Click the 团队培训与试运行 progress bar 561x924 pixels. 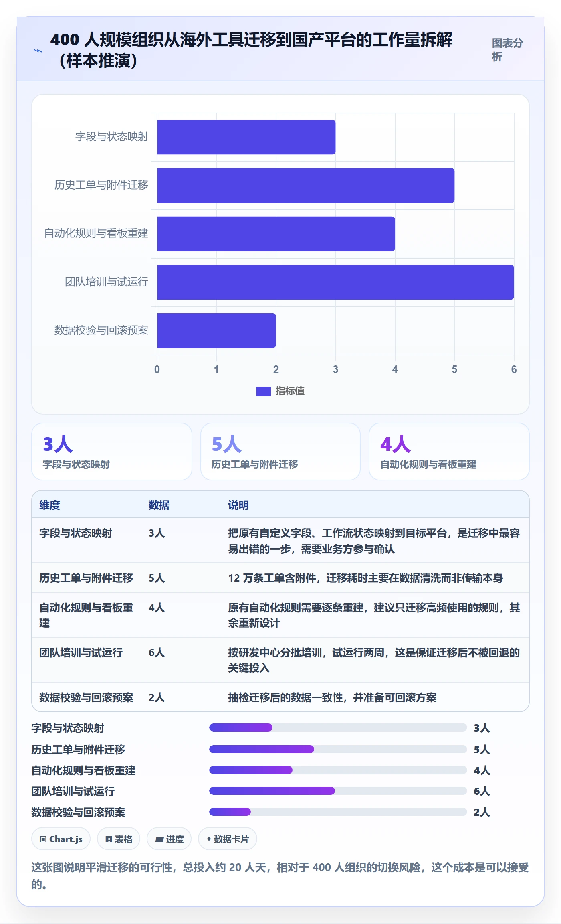(338, 791)
